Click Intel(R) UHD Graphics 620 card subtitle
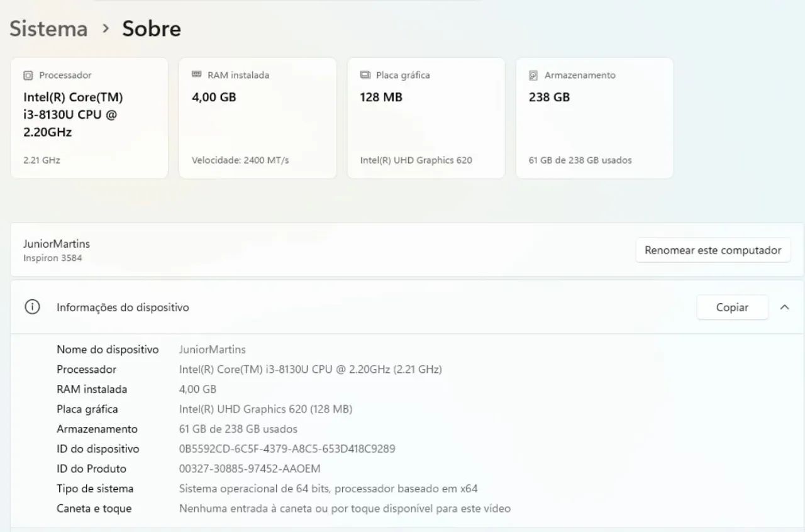 point(416,160)
